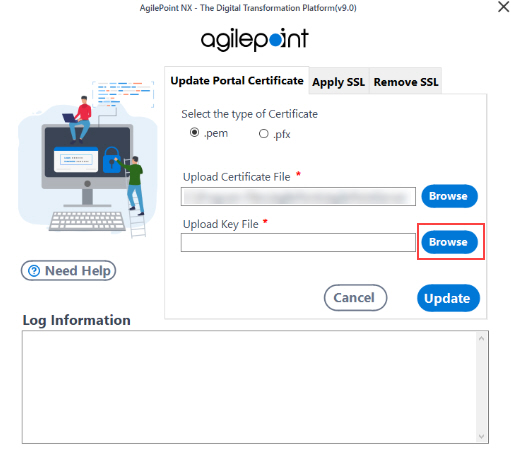Image resolution: width=511 pixels, height=450 pixels.
Task: Browse for the certificate file
Action: [x=449, y=196]
